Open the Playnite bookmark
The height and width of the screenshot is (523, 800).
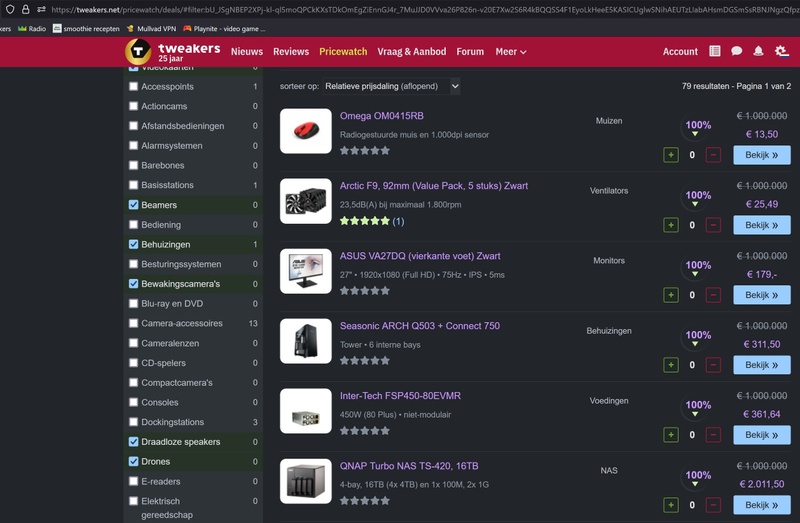[x=224, y=29]
